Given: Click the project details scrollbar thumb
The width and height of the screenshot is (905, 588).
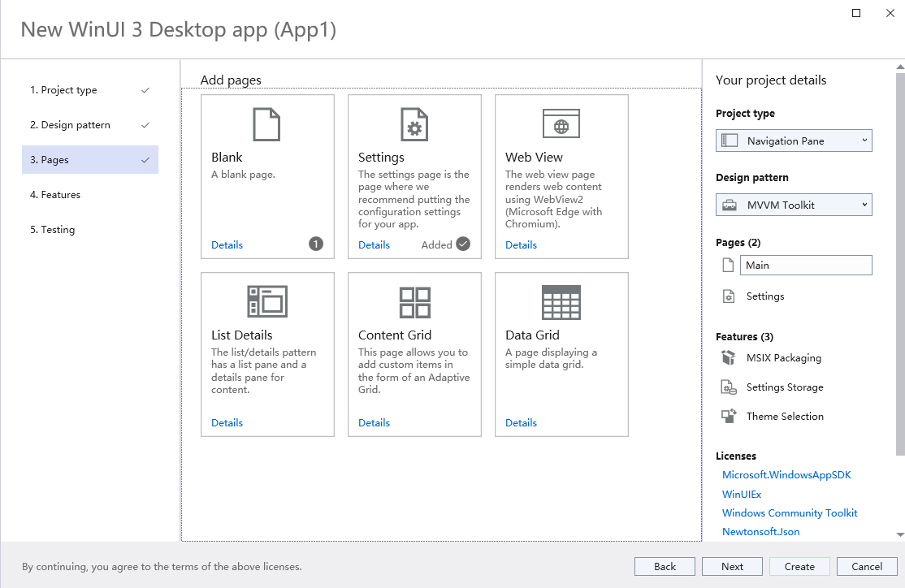Looking at the screenshot, I should tap(900, 264).
